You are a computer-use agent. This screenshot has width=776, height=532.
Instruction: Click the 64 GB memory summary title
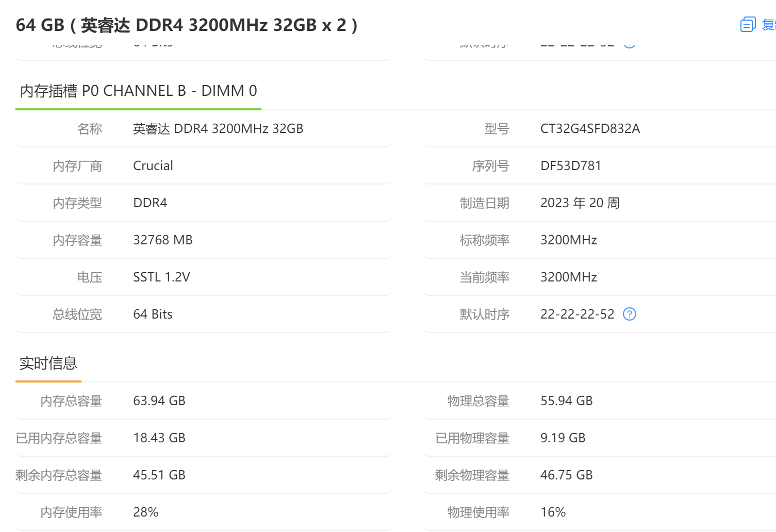point(187,25)
